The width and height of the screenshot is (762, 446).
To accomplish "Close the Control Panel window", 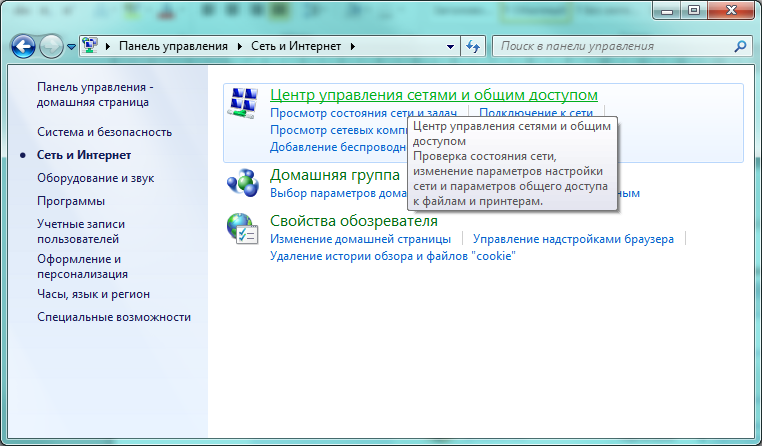I will [731, 11].
